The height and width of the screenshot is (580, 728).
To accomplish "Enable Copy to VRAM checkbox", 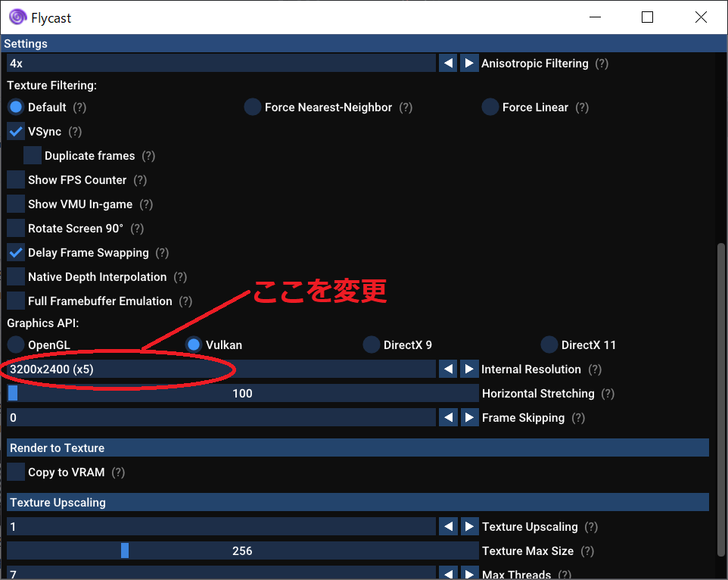I will tap(16, 472).
